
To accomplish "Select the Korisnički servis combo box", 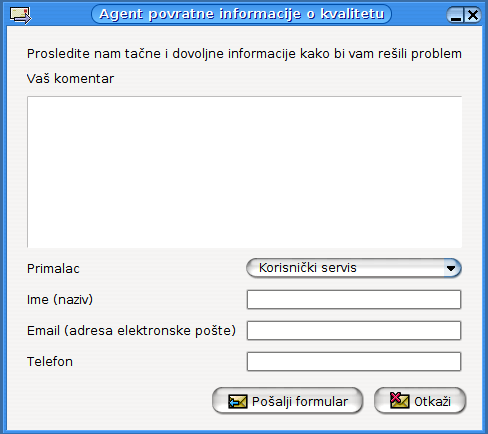I will (x=354, y=268).
